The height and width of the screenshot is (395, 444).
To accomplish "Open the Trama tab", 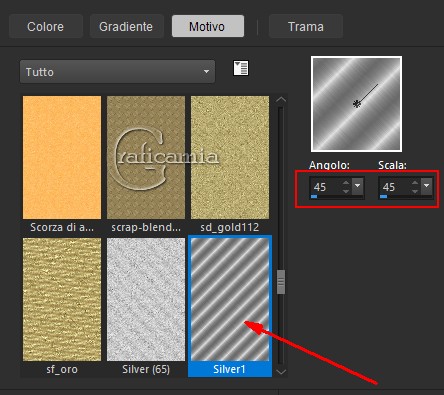I will point(306,26).
